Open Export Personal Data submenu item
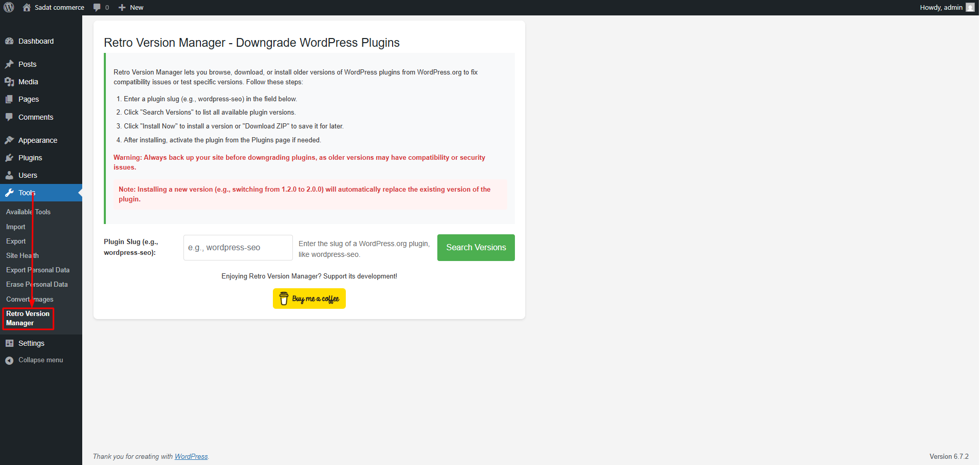Viewport: 980px width, 465px height. (38, 270)
